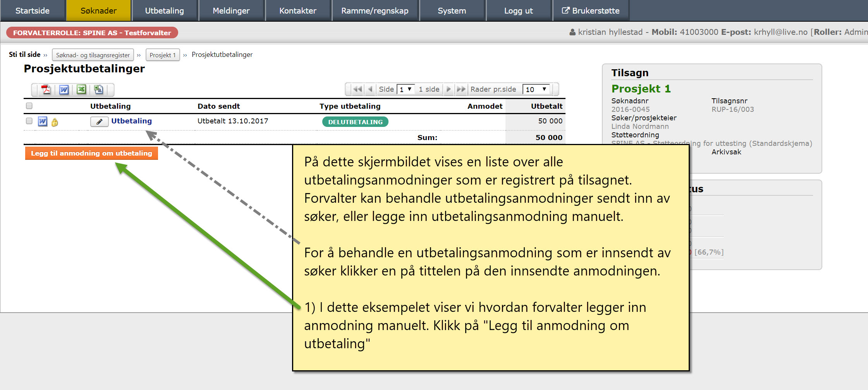
Task: Edit the Utbetaling entry with pencil button
Action: tap(99, 121)
